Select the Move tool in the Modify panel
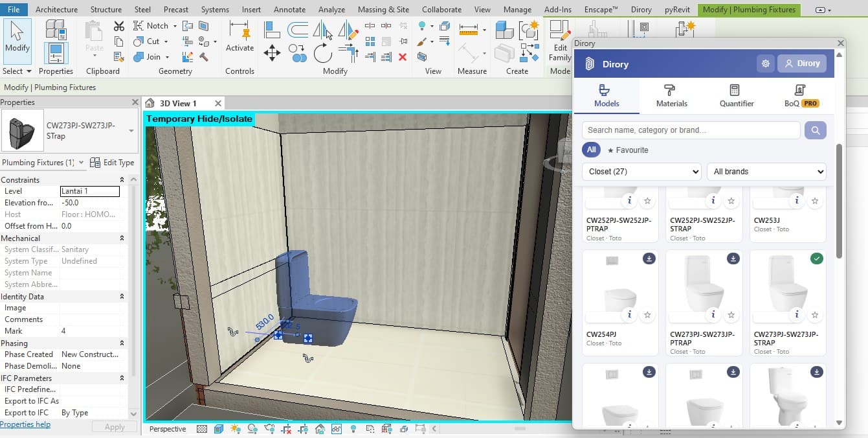 tap(273, 53)
